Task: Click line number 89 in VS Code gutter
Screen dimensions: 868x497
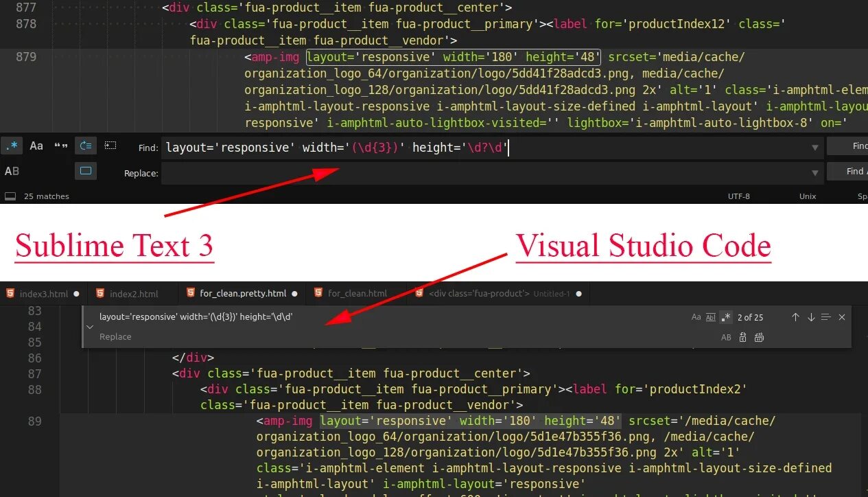Action: [x=34, y=421]
